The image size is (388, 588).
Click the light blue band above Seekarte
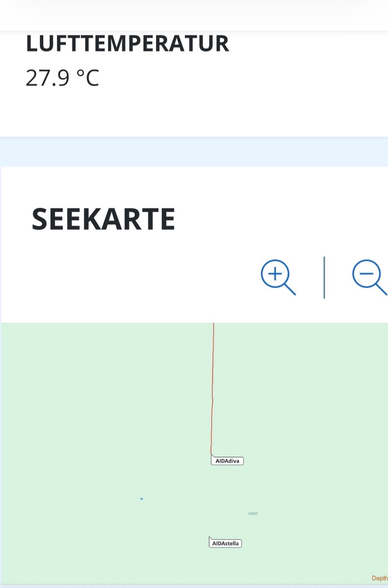(x=194, y=152)
